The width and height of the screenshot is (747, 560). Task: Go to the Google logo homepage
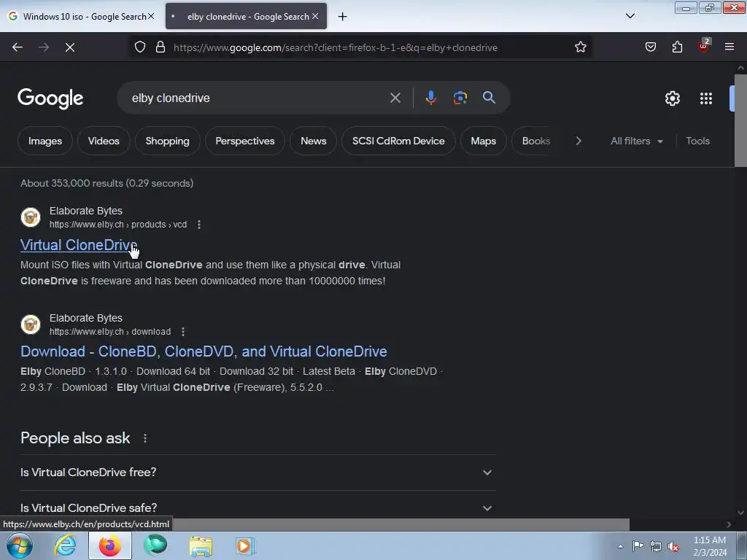coord(50,98)
